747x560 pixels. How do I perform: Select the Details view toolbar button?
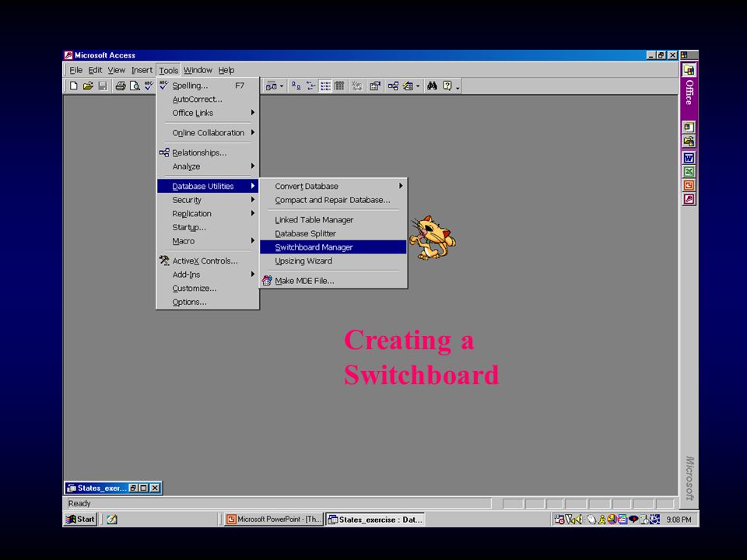point(339,86)
